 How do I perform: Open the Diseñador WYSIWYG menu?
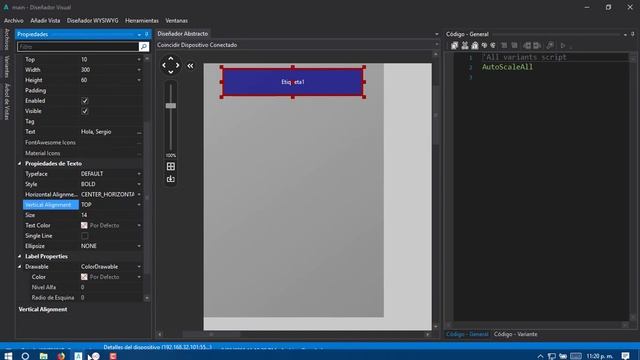click(x=92, y=20)
